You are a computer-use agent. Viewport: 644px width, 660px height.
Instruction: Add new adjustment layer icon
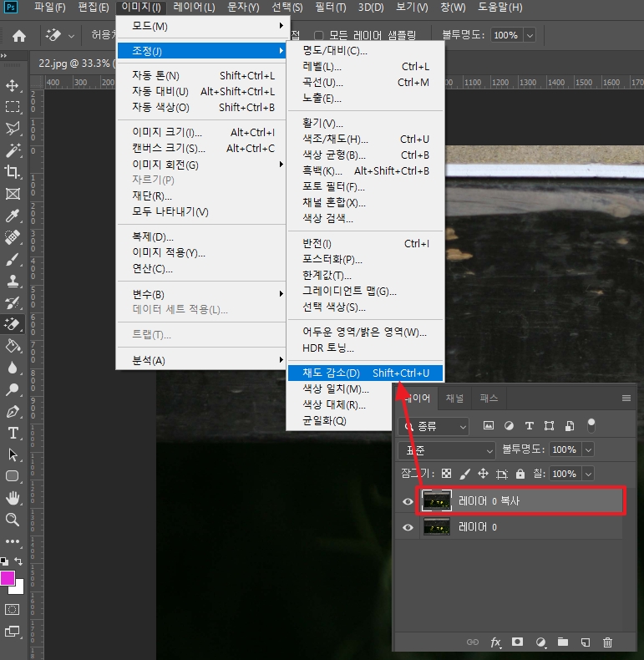coord(540,642)
